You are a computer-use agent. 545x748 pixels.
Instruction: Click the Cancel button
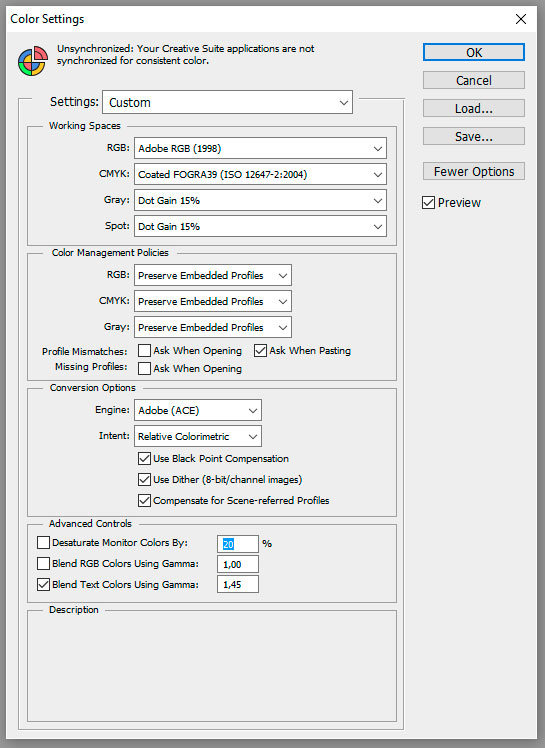473,80
